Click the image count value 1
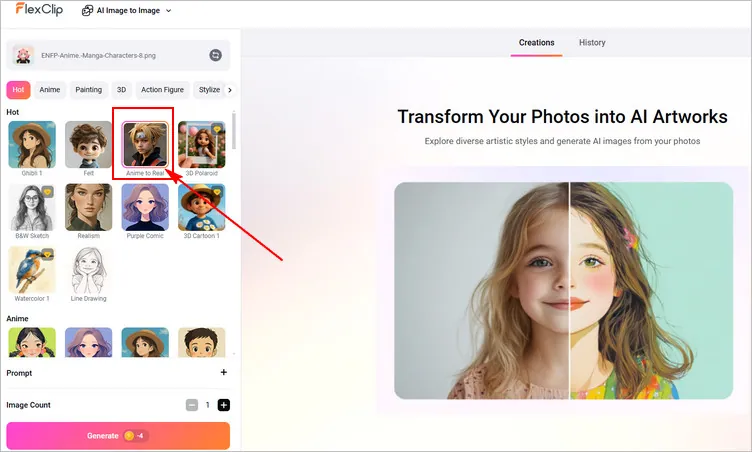 coord(208,405)
